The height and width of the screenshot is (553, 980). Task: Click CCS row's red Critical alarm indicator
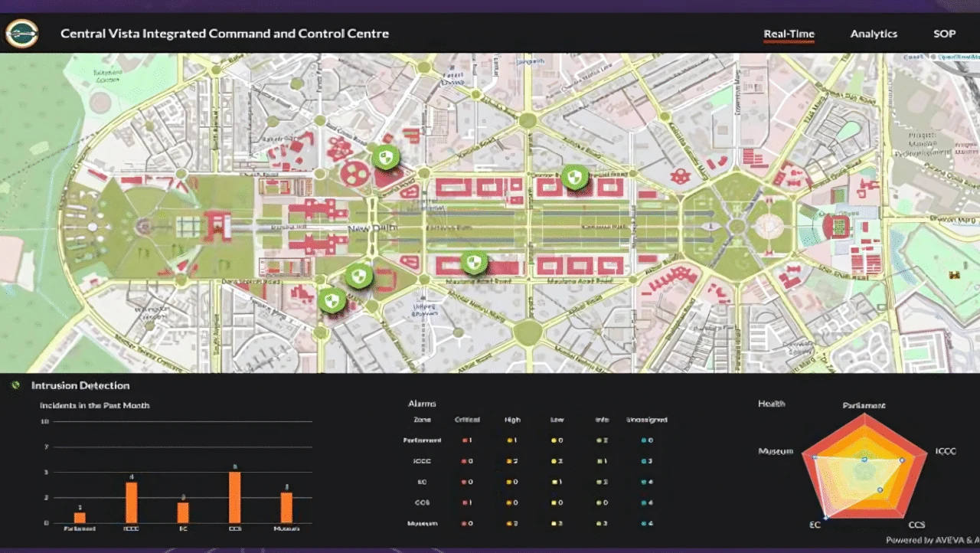click(464, 502)
